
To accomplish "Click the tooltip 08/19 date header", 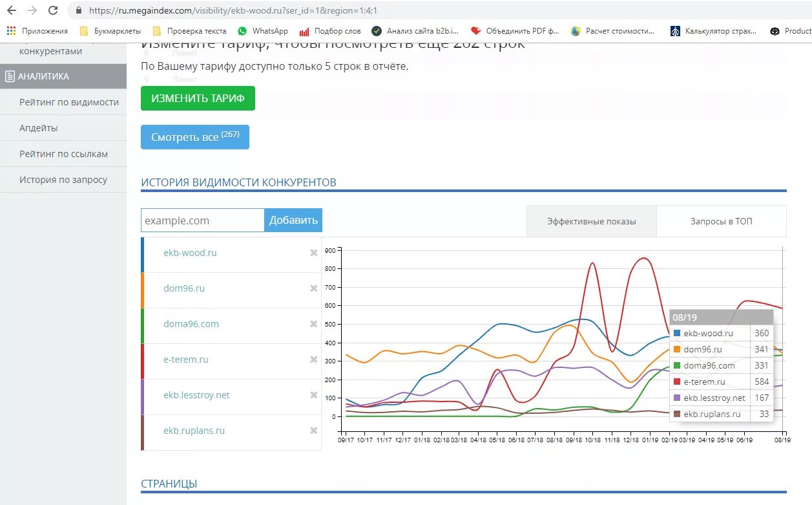I will point(721,317).
